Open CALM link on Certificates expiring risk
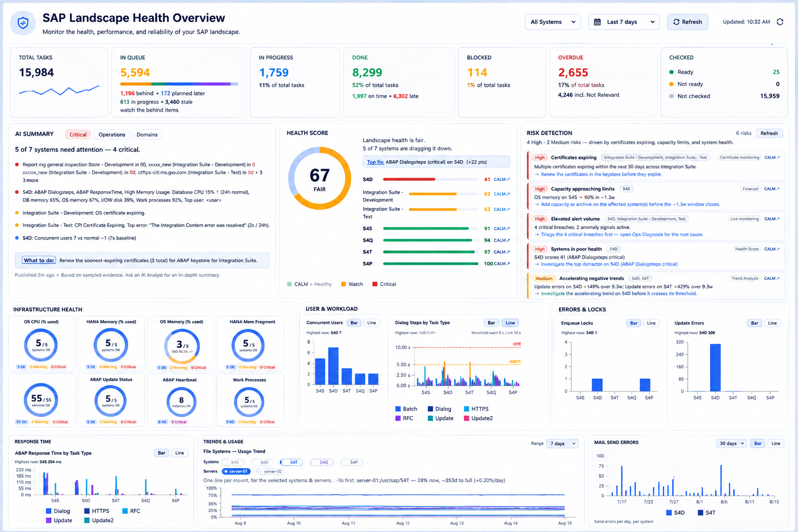The width and height of the screenshot is (798, 532). coord(772,157)
